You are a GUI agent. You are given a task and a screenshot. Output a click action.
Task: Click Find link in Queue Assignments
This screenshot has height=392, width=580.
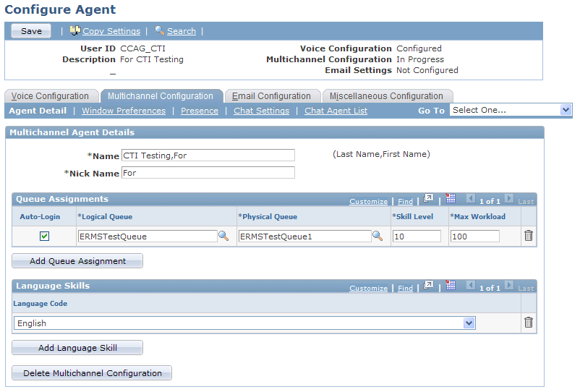pos(405,202)
